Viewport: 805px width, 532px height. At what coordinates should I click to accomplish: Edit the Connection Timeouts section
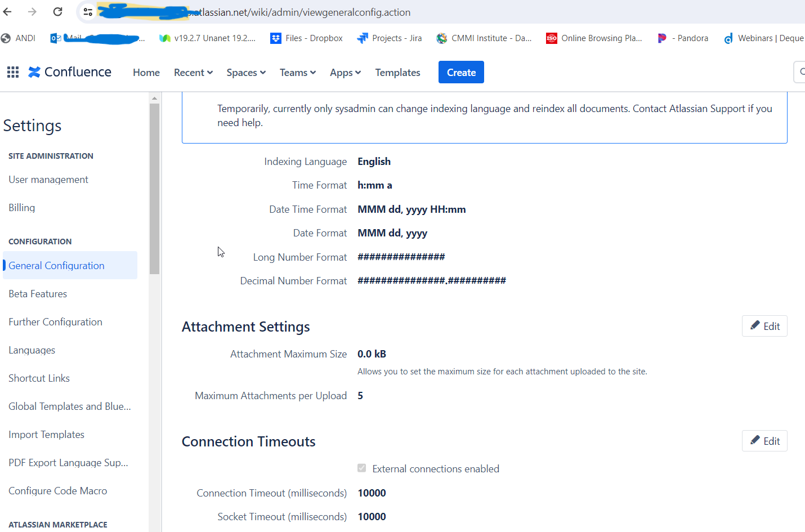tap(764, 441)
